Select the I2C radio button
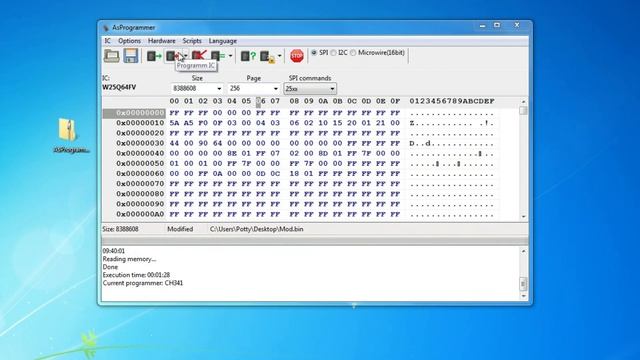This screenshot has height=360, width=640. pyautogui.click(x=333, y=53)
